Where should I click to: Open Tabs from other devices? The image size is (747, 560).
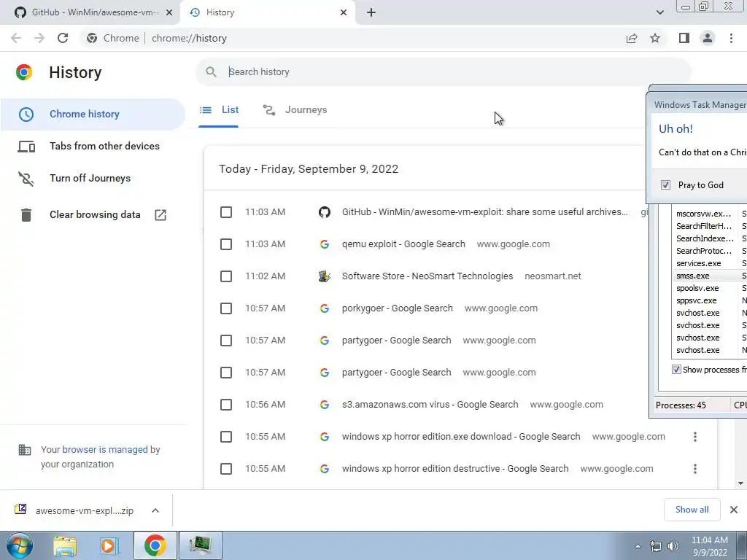coord(93,146)
